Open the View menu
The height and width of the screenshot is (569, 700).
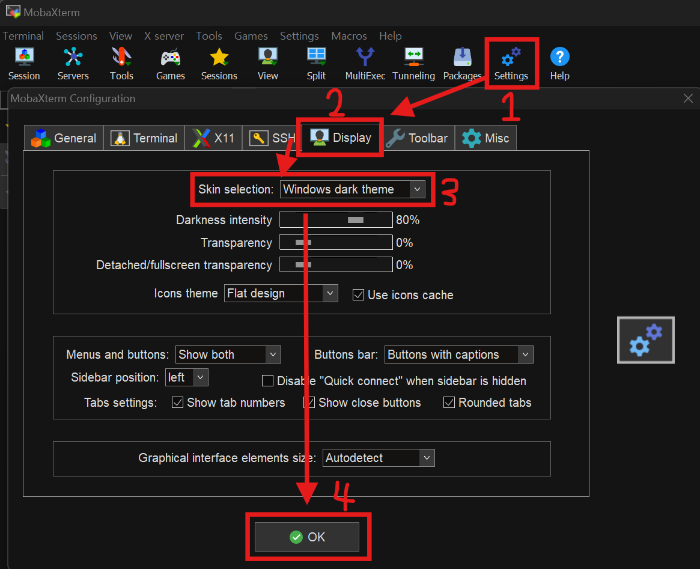[121, 36]
